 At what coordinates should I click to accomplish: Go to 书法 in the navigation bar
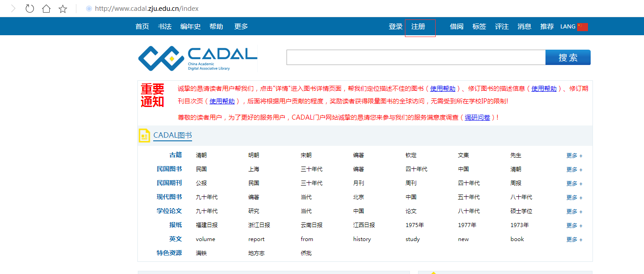click(x=165, y=27)
